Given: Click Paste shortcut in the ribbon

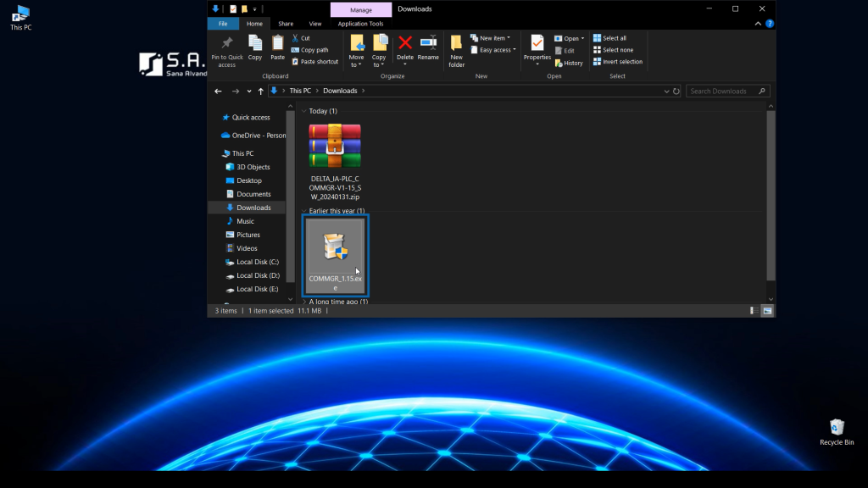Looking at the screenshot, I should point(315,61).
